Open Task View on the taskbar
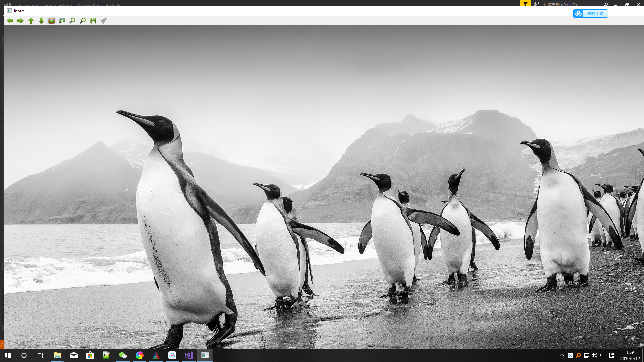Screen dimensions: 644x362 coord(40,355)
